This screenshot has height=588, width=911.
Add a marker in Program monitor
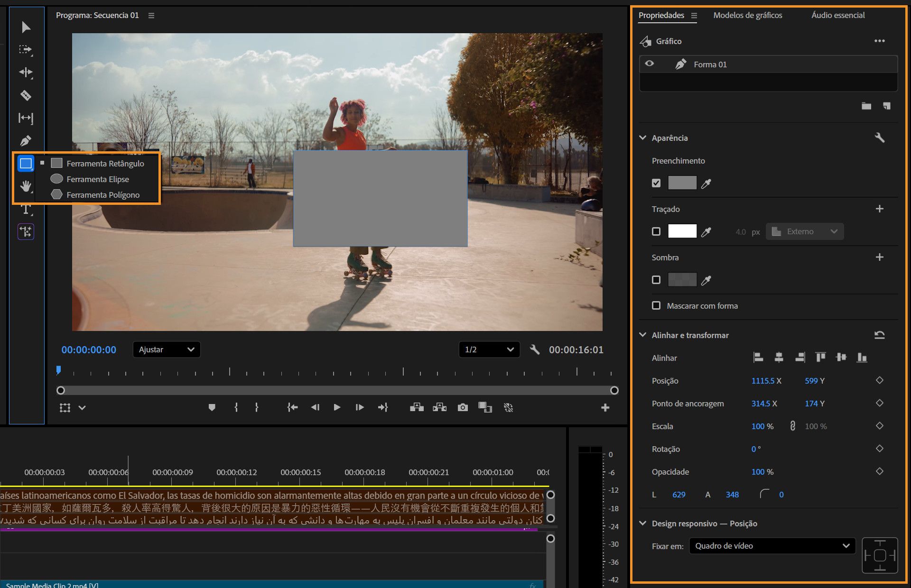[x=212, y=407]
